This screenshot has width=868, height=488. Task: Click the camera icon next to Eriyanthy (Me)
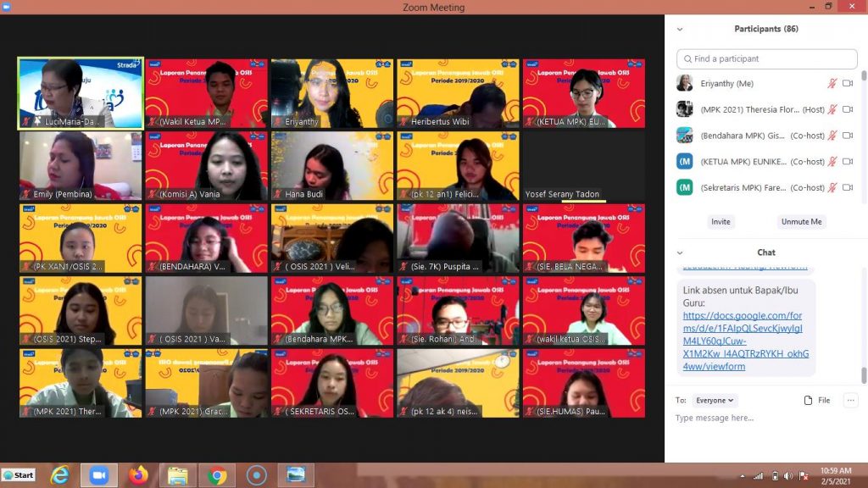click(x=848, y=84)
